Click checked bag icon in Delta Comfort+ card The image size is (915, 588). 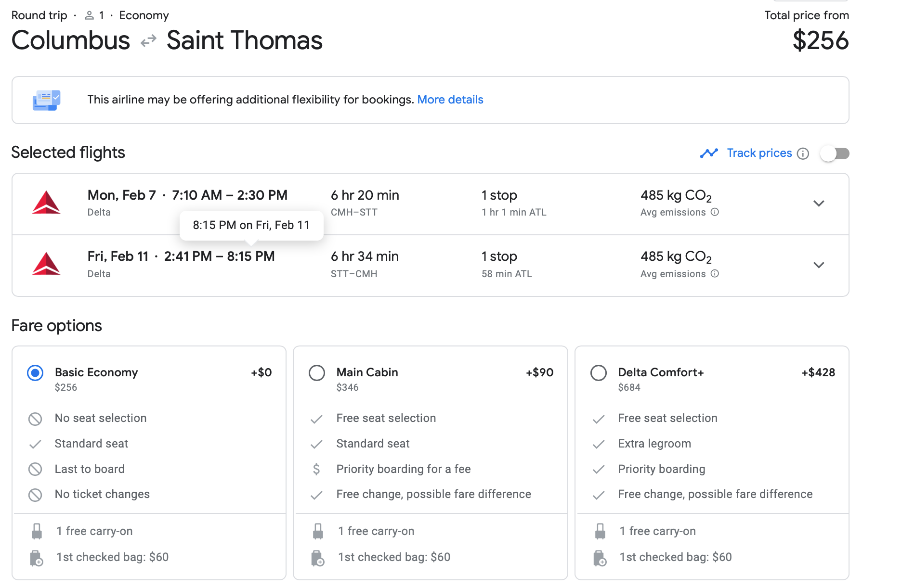click(600, 558)
